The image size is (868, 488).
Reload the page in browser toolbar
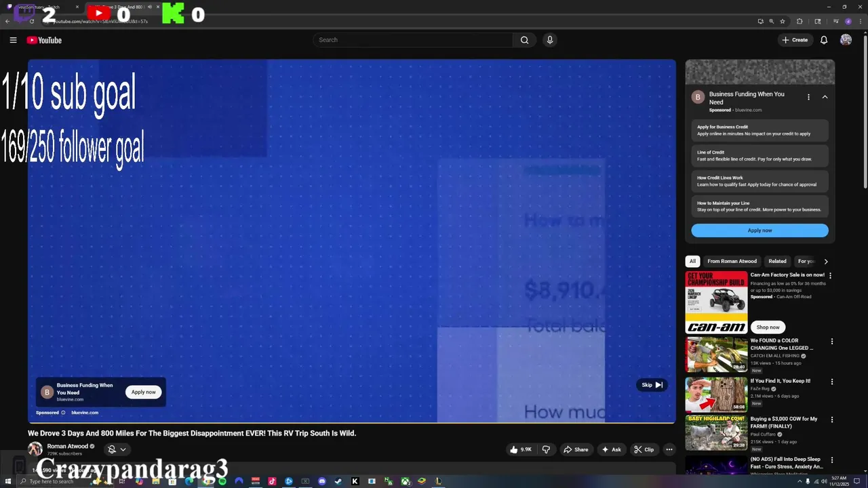pos(31,21)
